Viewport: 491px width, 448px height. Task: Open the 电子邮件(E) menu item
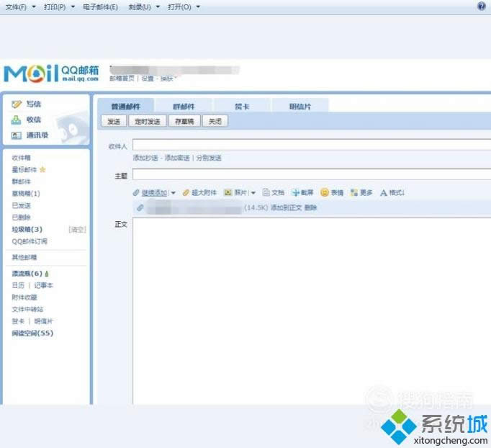click(101, 7)
